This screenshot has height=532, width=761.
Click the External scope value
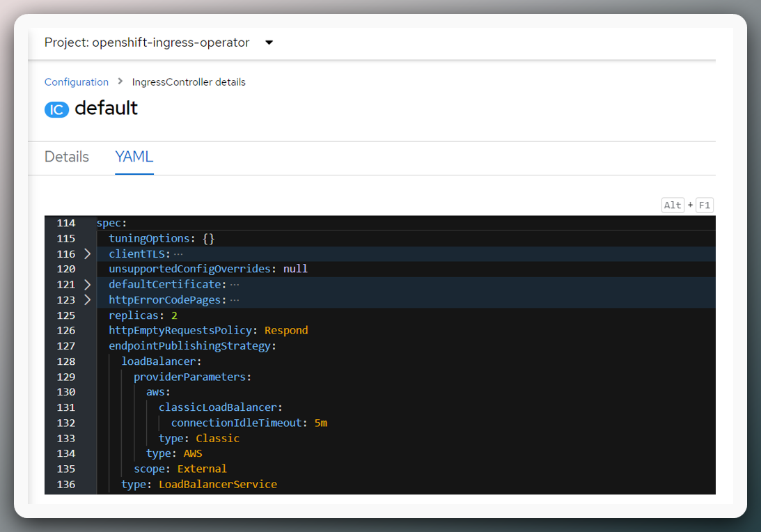tap(202, 469)
